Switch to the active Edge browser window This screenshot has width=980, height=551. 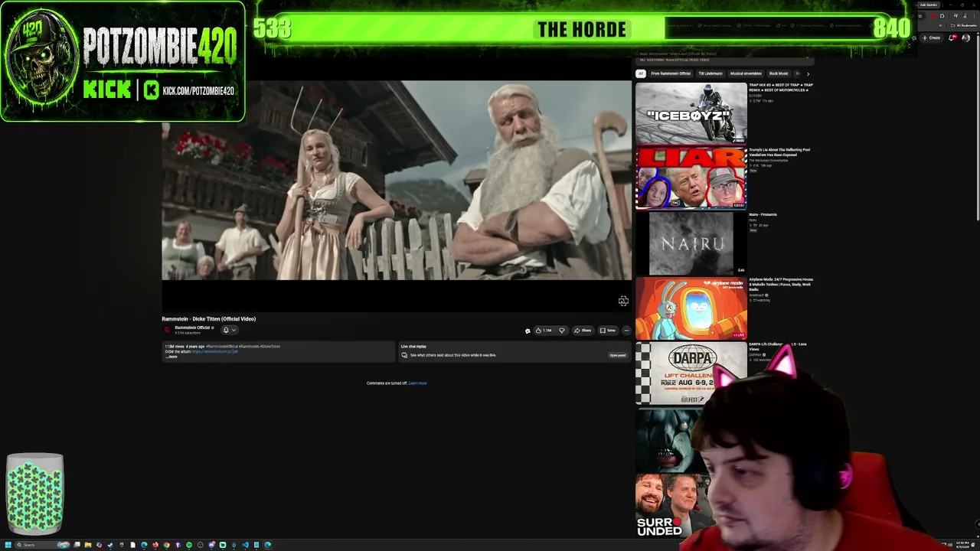click(x=267, y=545)
